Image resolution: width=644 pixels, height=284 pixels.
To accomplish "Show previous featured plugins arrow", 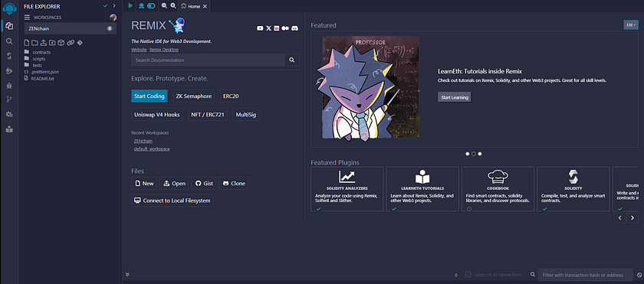I will 619,217.
